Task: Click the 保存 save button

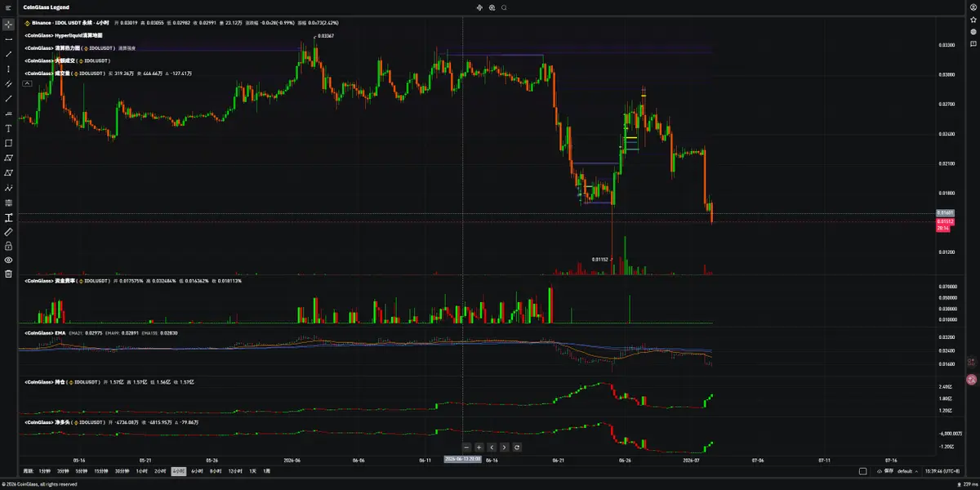Action: tap(884, 471)
